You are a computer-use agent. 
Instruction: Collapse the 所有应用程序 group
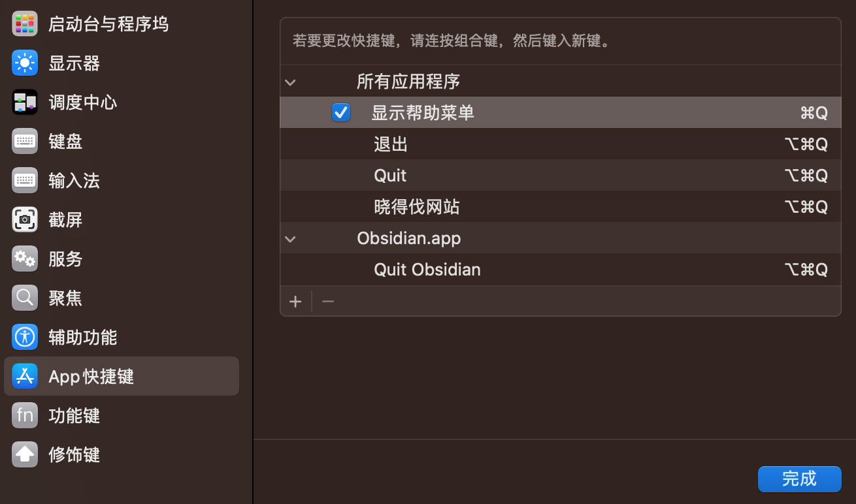pos(291,82)
